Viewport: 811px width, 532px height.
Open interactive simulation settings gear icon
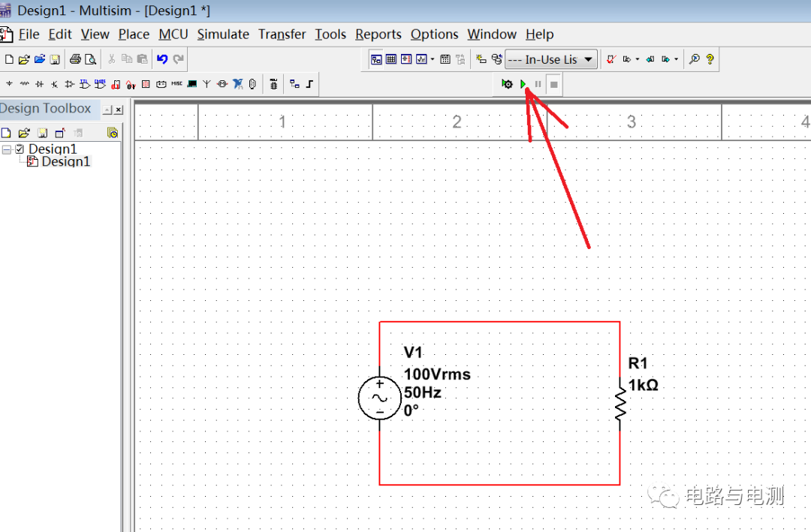click(507, 84)
